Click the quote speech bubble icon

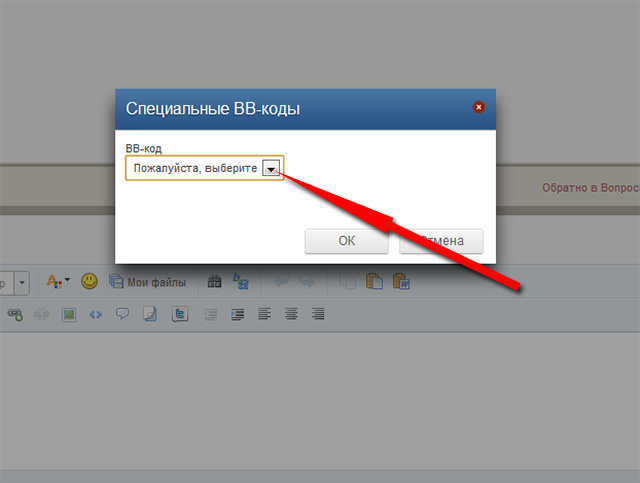click(122, 314)
